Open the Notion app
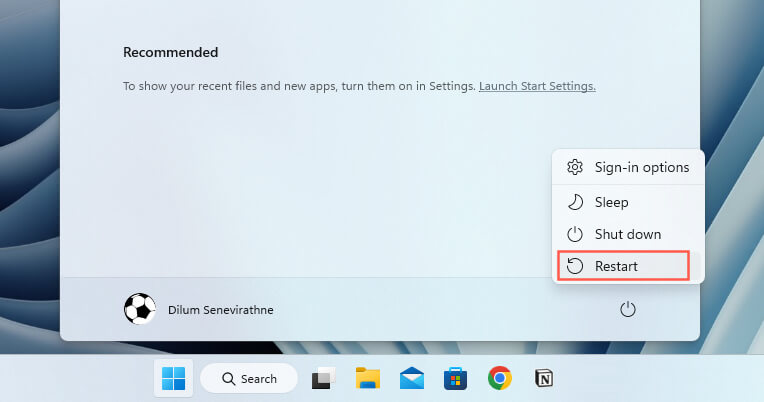Viewport: 764px width, 402px height. [544, 379]
